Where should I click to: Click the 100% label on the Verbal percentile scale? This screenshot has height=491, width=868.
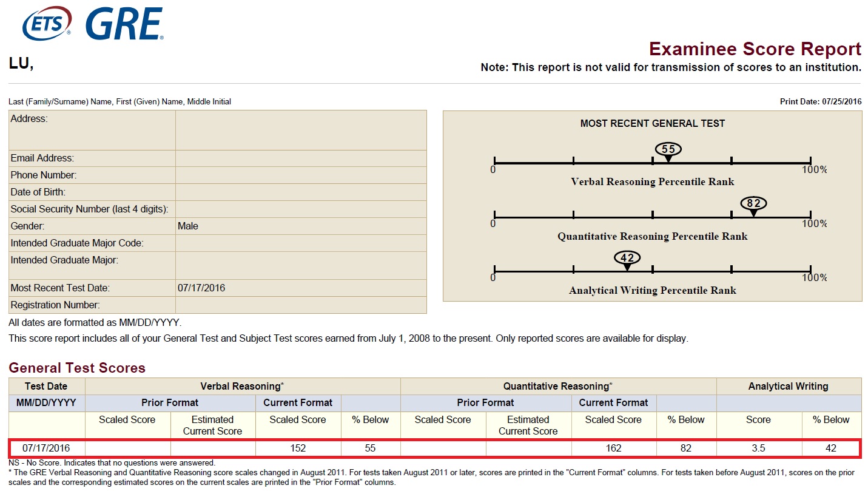click(x=814, y=170)
